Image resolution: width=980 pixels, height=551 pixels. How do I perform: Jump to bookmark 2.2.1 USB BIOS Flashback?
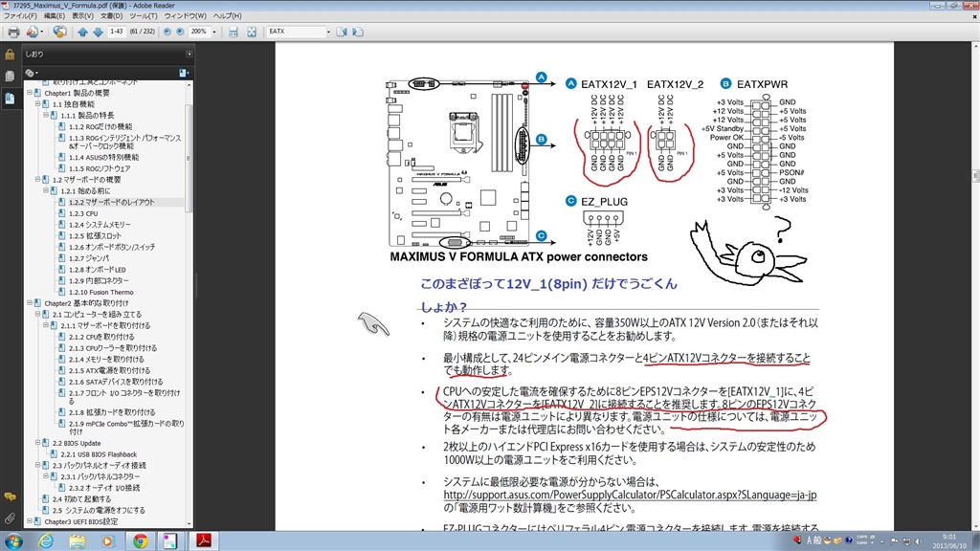coord(99,454)
